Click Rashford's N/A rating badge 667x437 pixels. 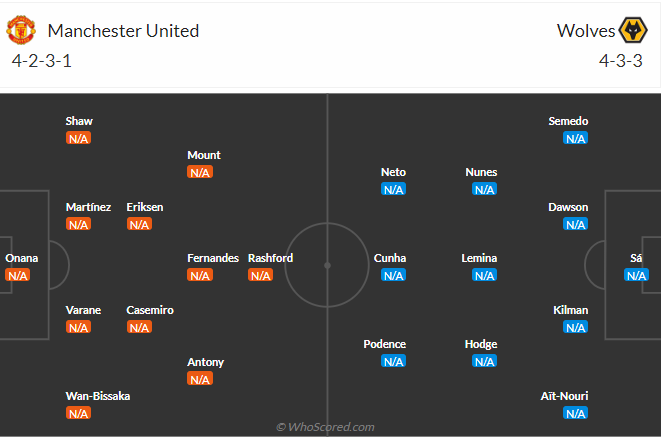coord(260,275)
